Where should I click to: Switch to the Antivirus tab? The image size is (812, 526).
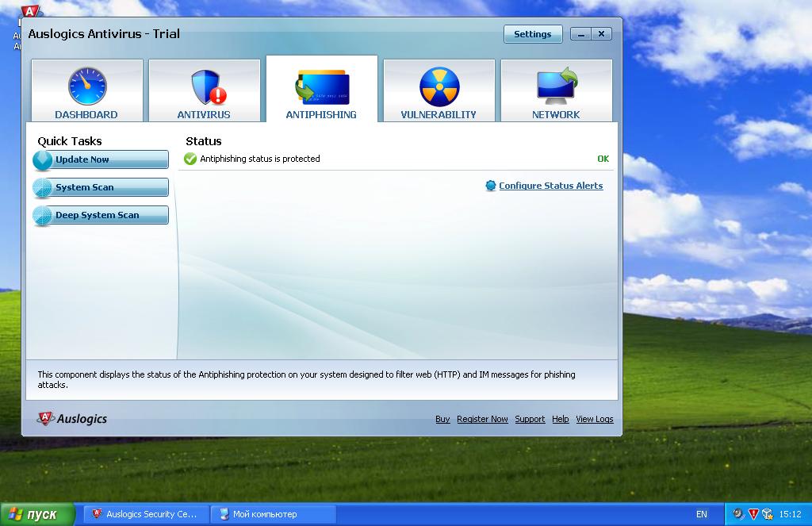[205, 90]
